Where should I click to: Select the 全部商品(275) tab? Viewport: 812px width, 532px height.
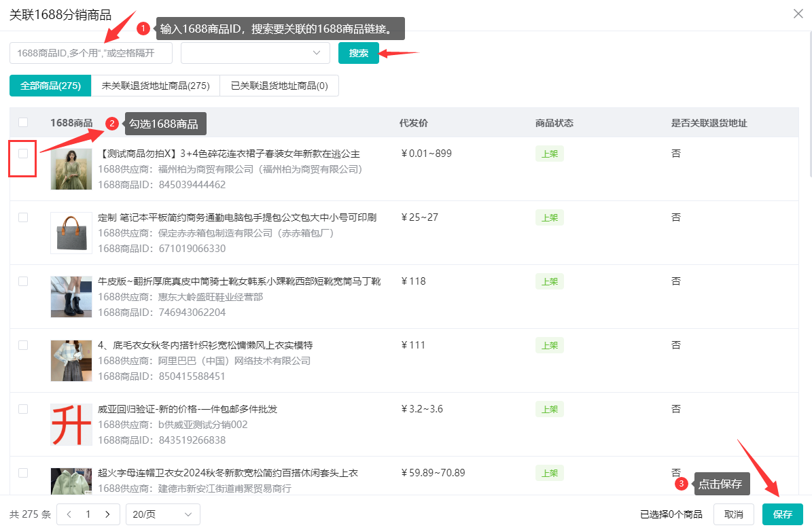pos(50,86)
